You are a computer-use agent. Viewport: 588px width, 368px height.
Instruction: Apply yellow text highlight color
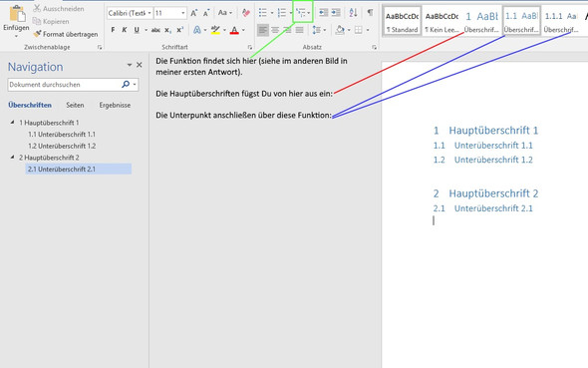pyautogui.click(x=215, y=30)
